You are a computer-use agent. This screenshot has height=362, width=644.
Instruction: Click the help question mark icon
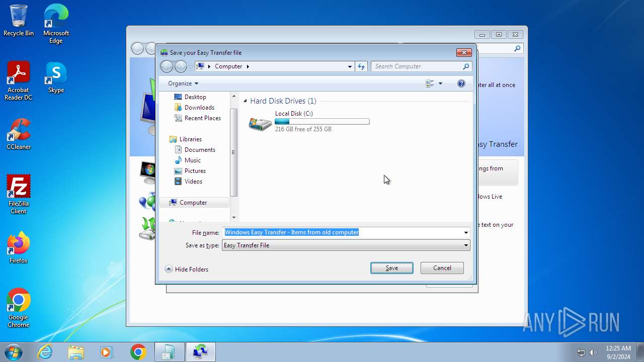point(461,83)
